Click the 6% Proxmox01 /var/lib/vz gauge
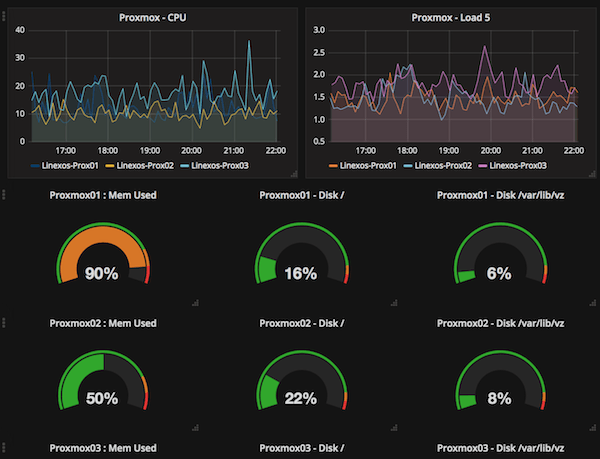The width and height of the screenshot is (600, 459). click(501, 253)
